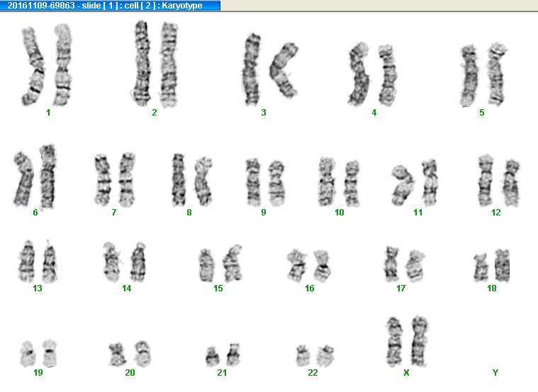Select the left chromosome 12
This screenshot has width=538, height=392.
tap(485, 181)
